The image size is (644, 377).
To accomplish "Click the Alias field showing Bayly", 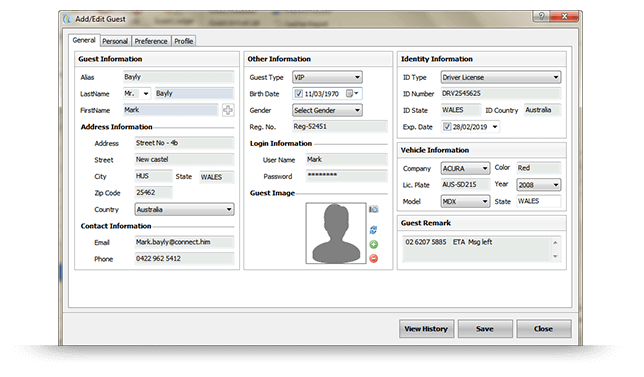I will (x=179, y=77).
